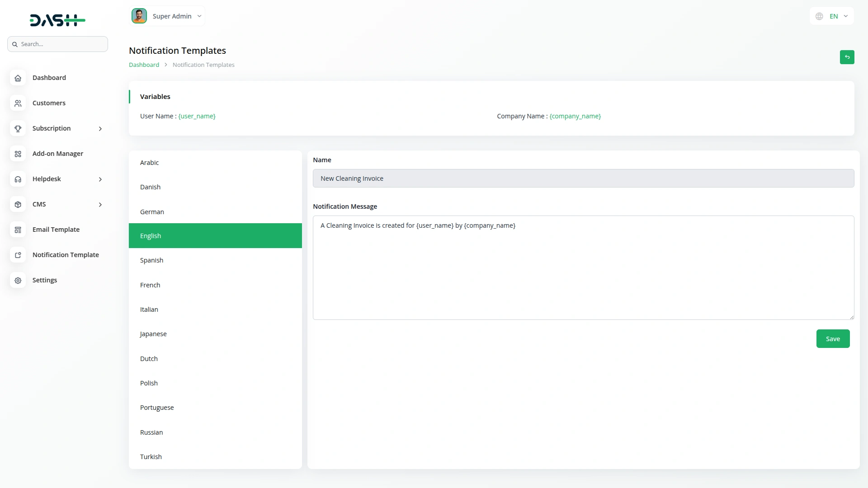Screen dimensions: 868x488
Task: Click the CMS box icon
Action: pos(18,204)
